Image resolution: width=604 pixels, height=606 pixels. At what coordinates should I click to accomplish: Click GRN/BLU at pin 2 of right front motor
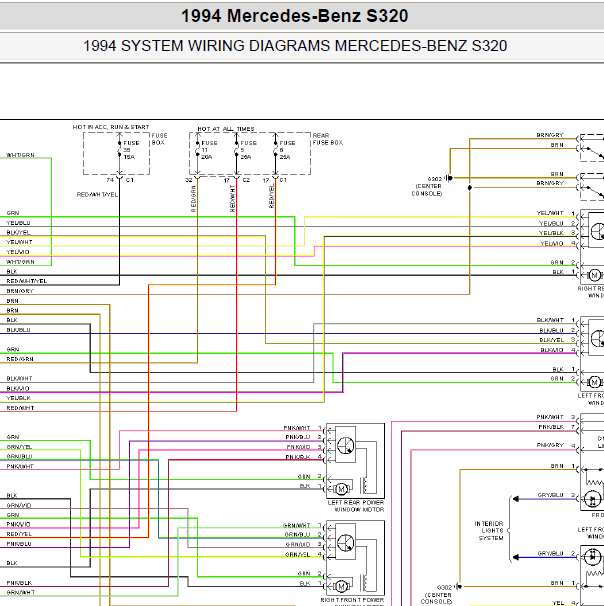(x=298, y=535)
